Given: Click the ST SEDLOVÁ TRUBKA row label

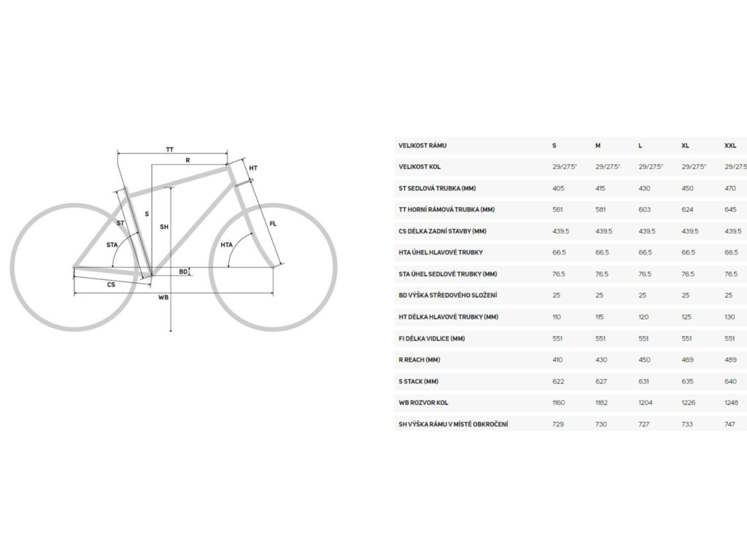Looking at the screenshot, I should tap(444, 188).
